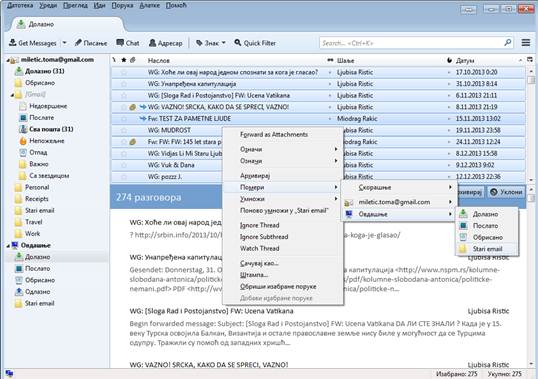Open Непожељне junk folder flame icon
This screenshot has height=379, width=538.
tap(23, 141)
